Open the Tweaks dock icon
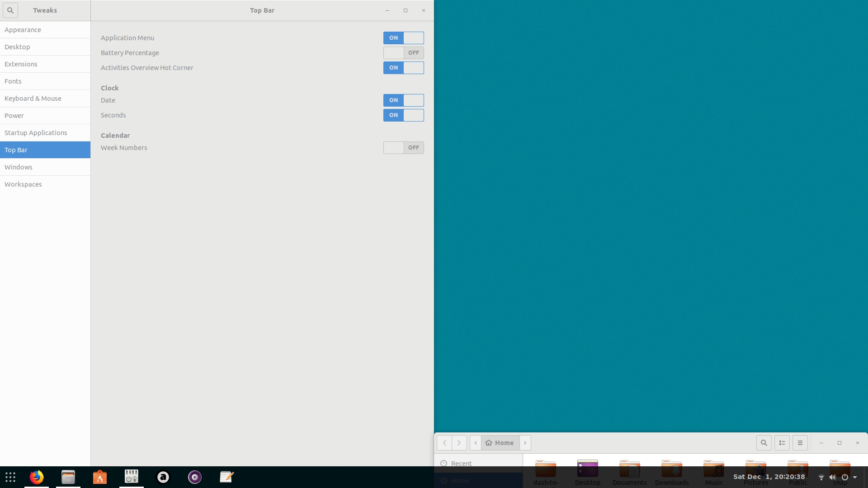This screenshot has height=488, width=868. [132, 477]
